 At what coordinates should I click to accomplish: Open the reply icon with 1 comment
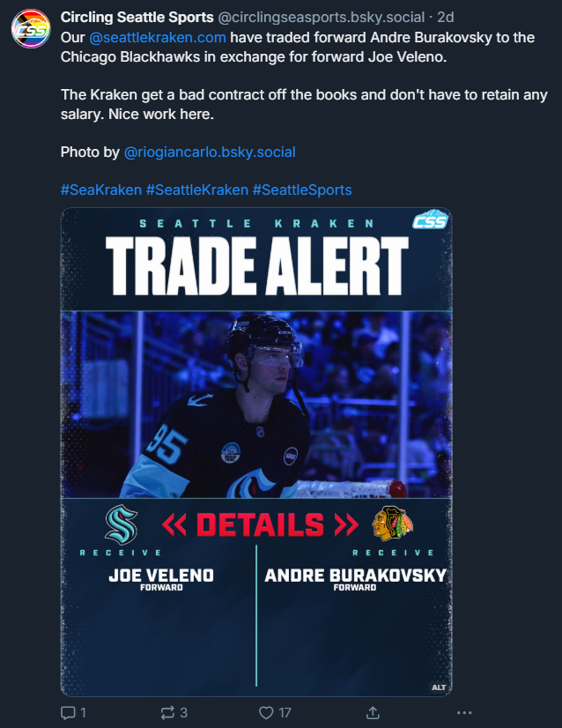click(73, 713)
